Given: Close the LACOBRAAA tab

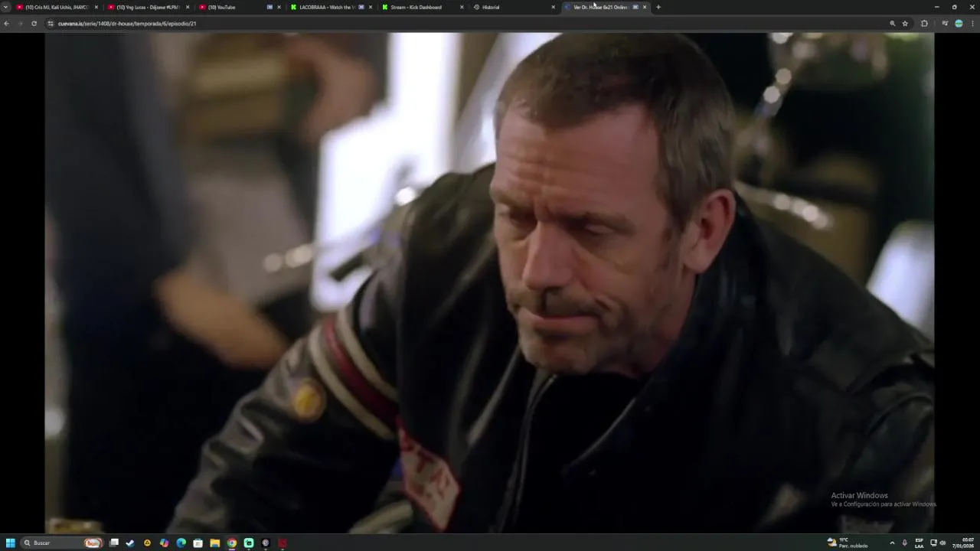Looking at the screenshot, I should click(x=371, y=7).
